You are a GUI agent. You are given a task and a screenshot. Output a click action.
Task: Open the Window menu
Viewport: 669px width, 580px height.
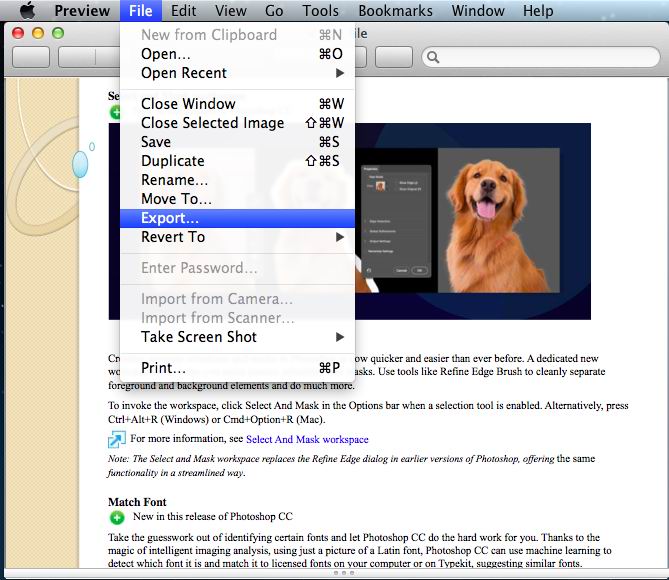(478, 11)
